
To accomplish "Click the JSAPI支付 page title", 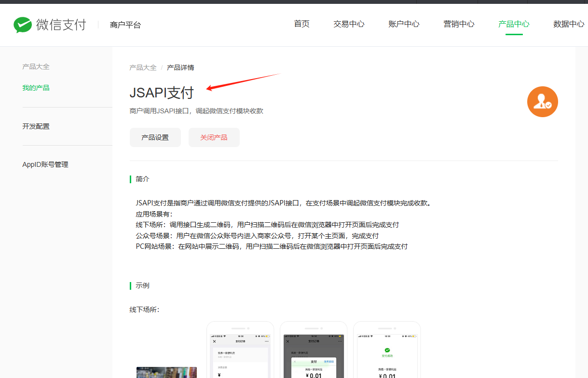I will pyautogui.click(x=162, y=93).
